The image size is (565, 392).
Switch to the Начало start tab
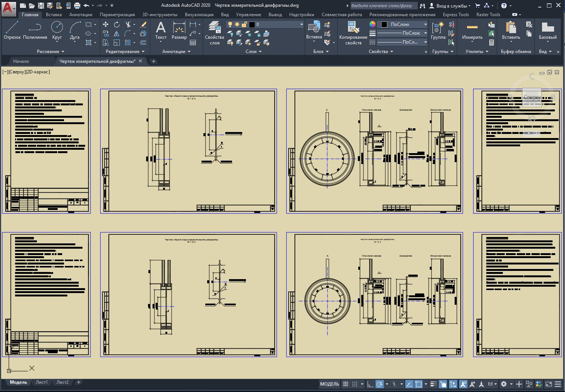click(21, 61)
